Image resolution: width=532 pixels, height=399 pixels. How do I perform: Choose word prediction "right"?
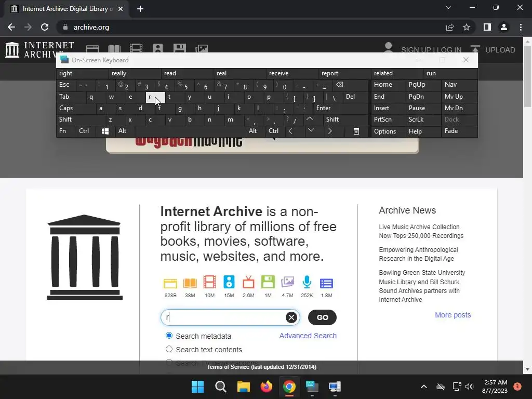tap(83, 73)
